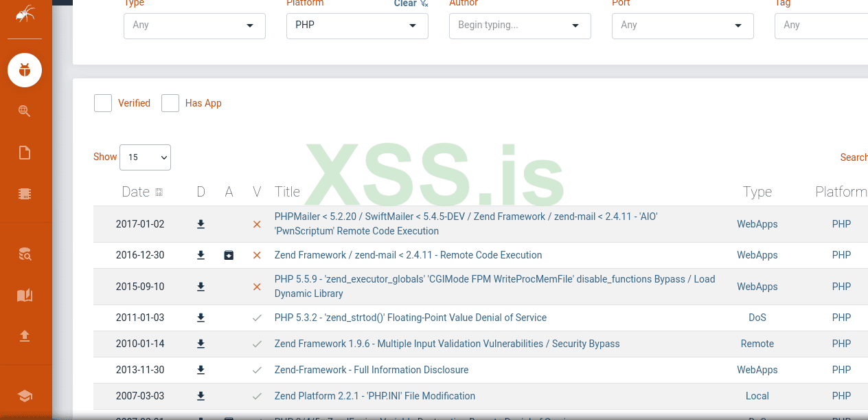Click PHP platform on 2016-12-30 row
Screen dimensions: 868x420
pyautogui.click(x=841, y=255)
